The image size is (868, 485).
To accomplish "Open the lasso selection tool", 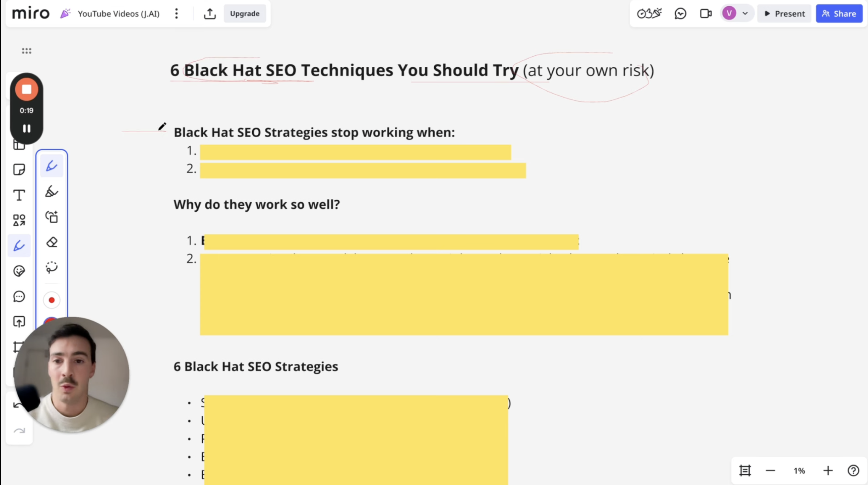I will [52, 267].
